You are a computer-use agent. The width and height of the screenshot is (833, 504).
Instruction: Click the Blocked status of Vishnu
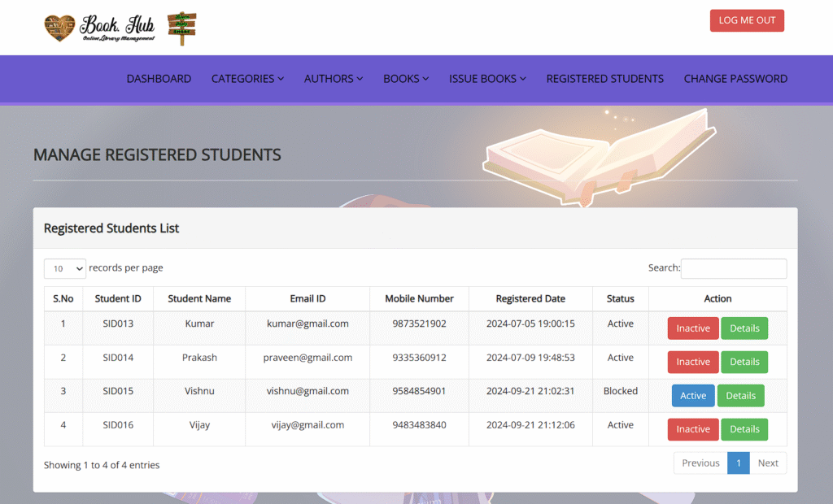click(x=621, y=391)
